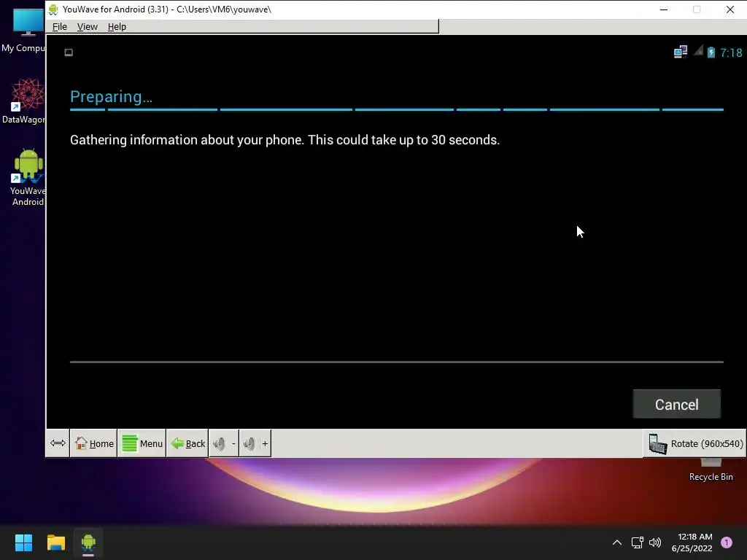This screenshot has height=560, width=747.
Task: Cancel the Preparing dialog
Action: pyautogui.click(x=676, y=404)
